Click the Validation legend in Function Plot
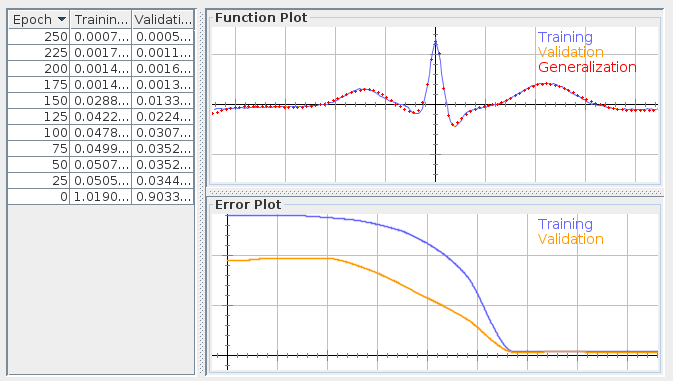This screenshot has height=381, width=673. [x=571, y=52]
